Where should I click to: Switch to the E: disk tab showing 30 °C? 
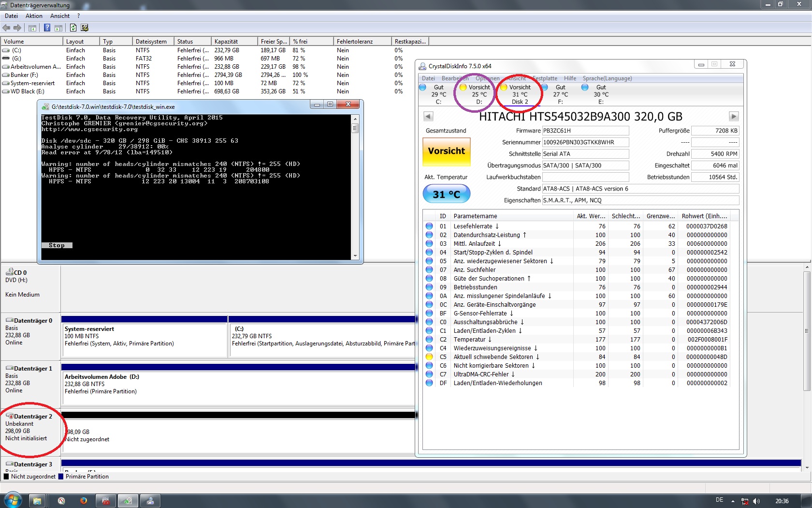601,94
